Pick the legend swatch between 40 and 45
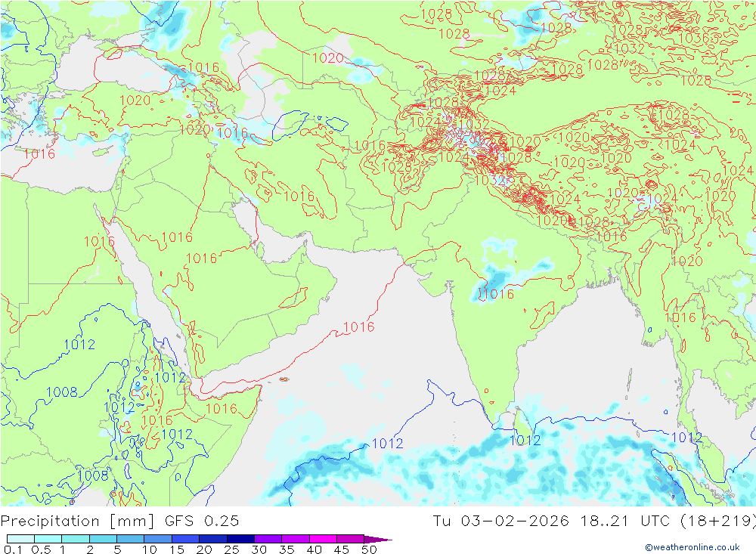Viewport: 756px width, 554px height. pyautogui.click(x=323, y=539)
